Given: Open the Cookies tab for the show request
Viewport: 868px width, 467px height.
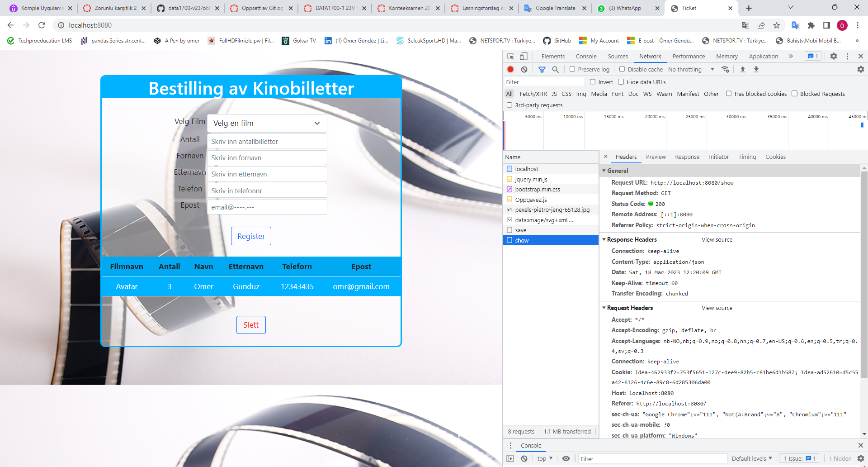Looking at the screenshot, I should (775, 157).
